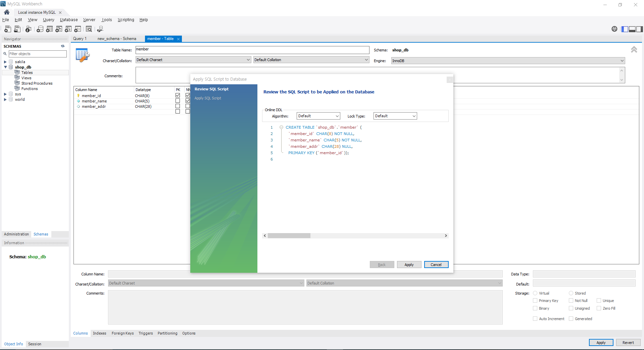Open the Foreign Keys tab

tap(122, 333)
